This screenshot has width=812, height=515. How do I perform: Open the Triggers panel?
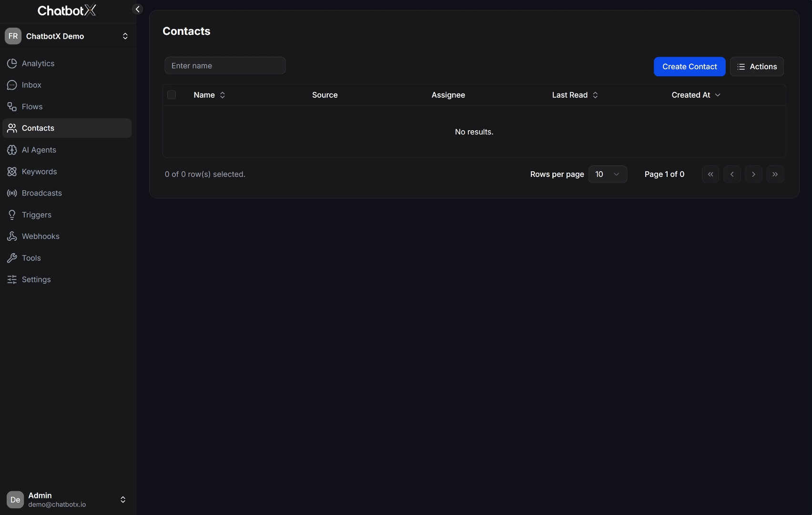[36, 214]
